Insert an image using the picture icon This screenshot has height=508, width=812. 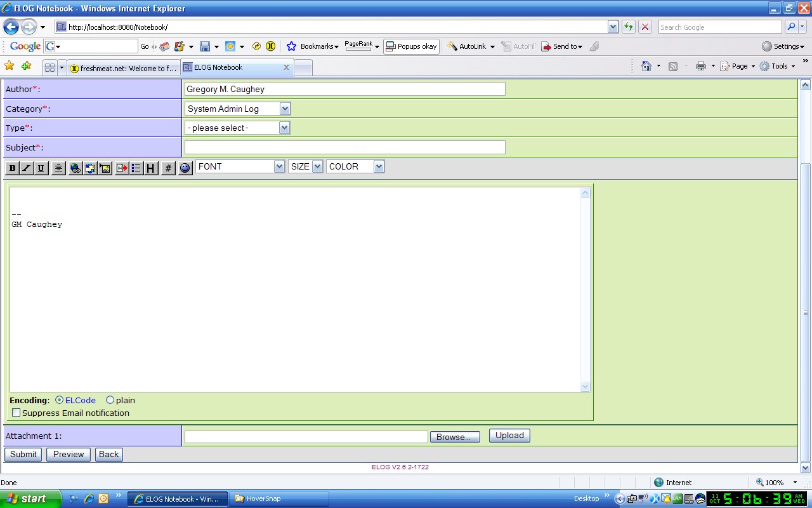pos(105,168)
